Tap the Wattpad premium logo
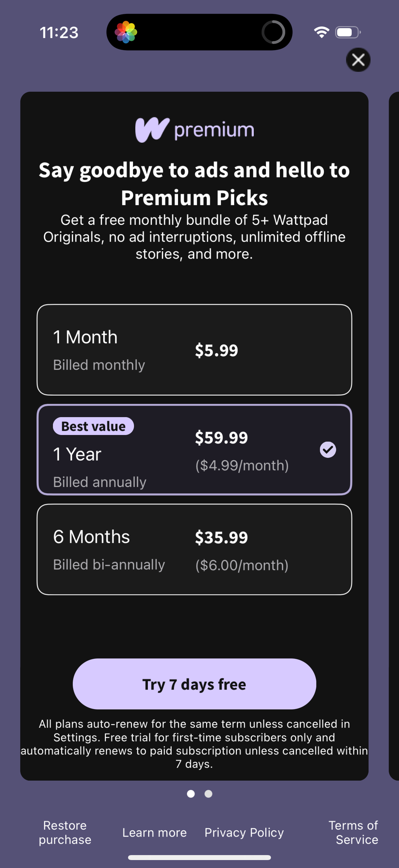The image size is (399, 868). 194,130
